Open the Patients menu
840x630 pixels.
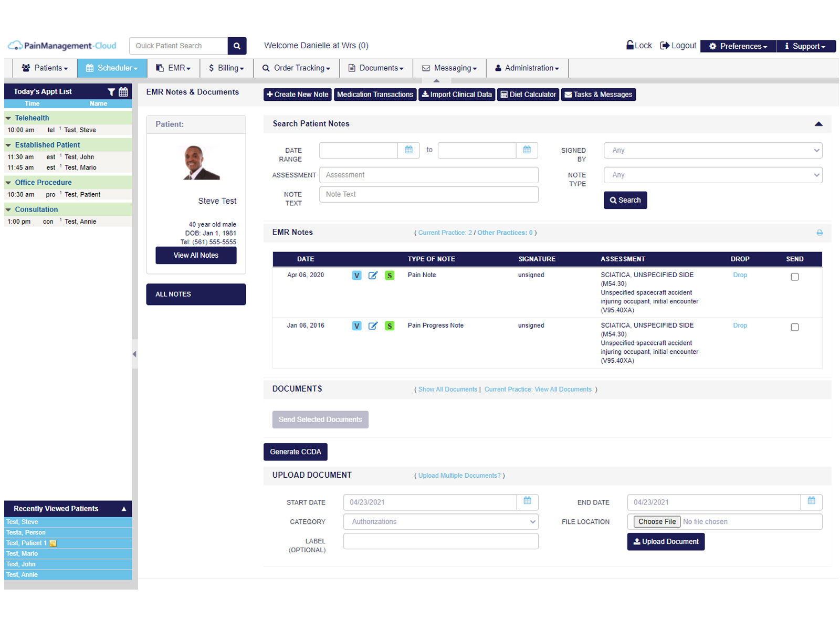coord(45,68)
